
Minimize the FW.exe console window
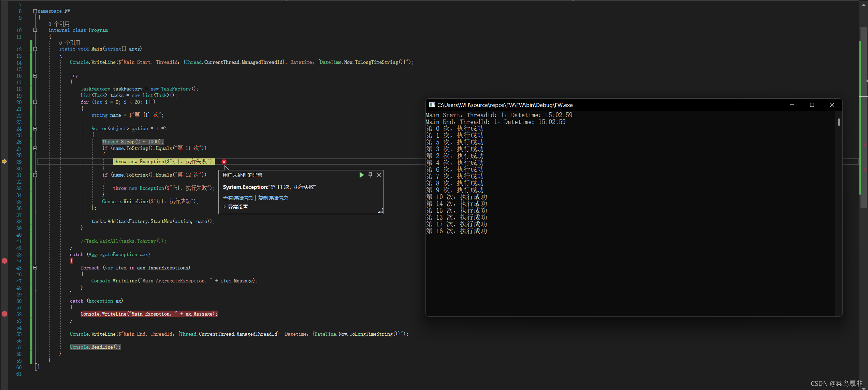(792, 105)
